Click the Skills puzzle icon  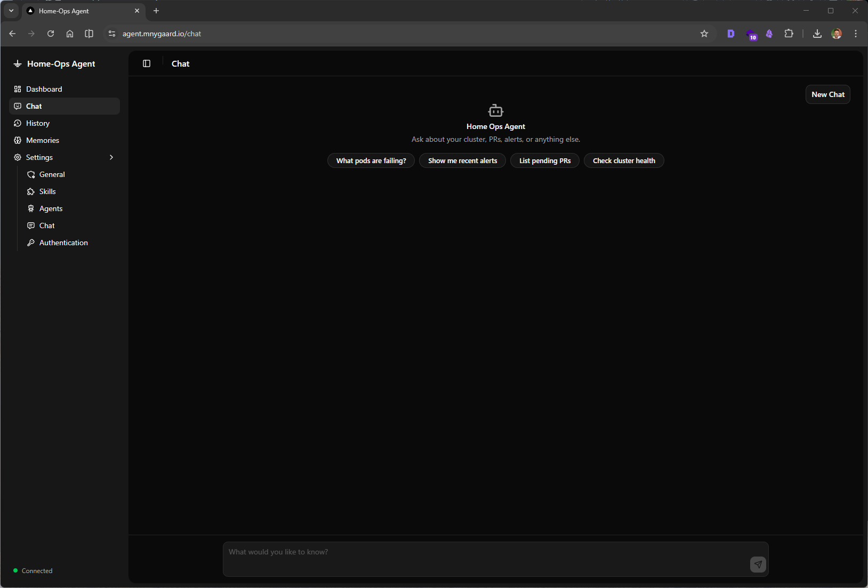[31, 191]
